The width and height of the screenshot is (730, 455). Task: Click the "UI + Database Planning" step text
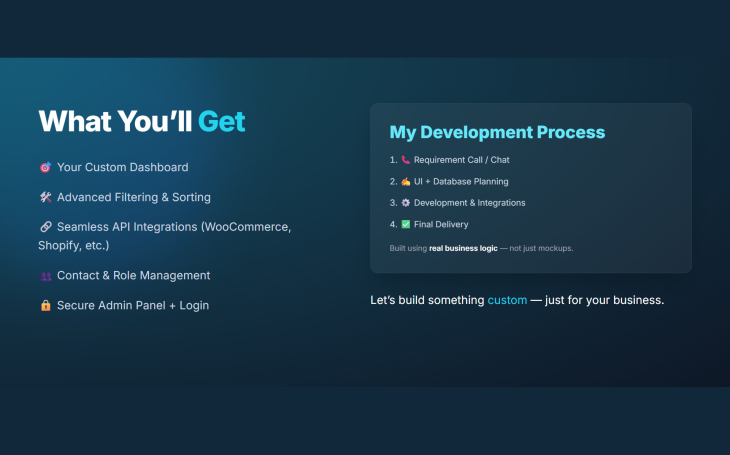(x=461, y=182)
